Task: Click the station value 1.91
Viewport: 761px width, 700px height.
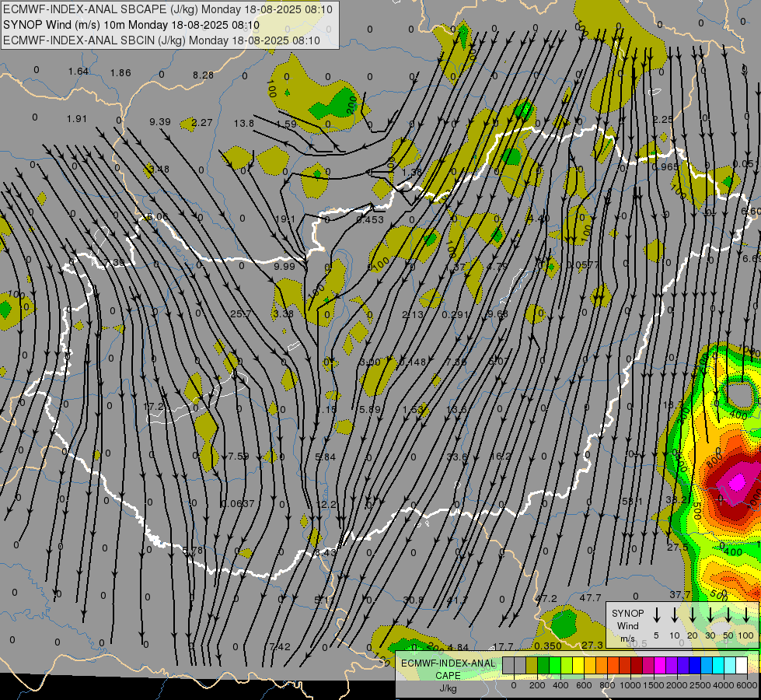Action: coord(77,118)
